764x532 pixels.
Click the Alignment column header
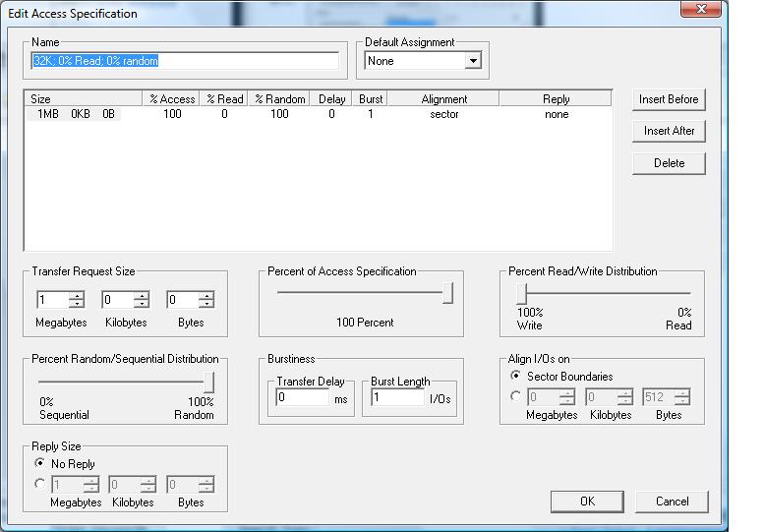pyautogui.click(x=443, y=99)
